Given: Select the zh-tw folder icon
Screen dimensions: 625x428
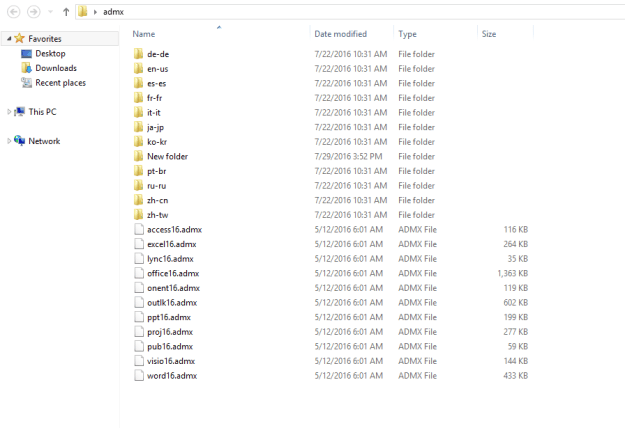Looking at the screenshot, I should tap(138, 215).
